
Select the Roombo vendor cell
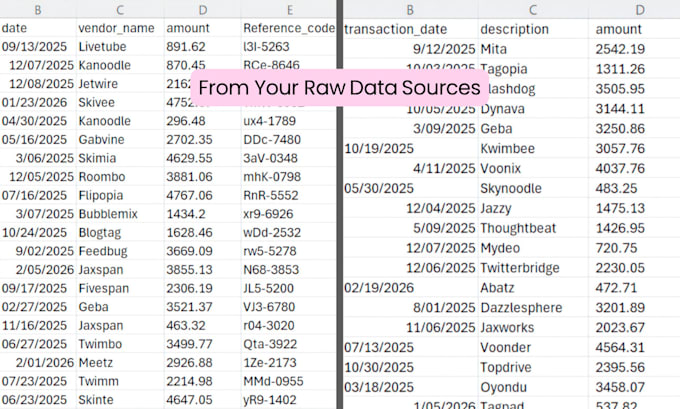coord(120,177)
